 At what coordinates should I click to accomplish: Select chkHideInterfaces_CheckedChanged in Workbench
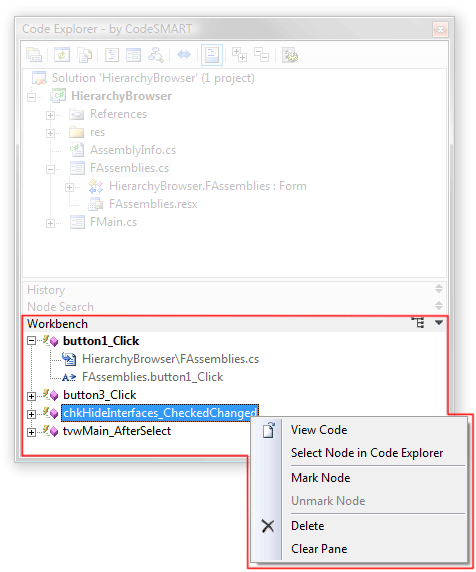(160, 413)
